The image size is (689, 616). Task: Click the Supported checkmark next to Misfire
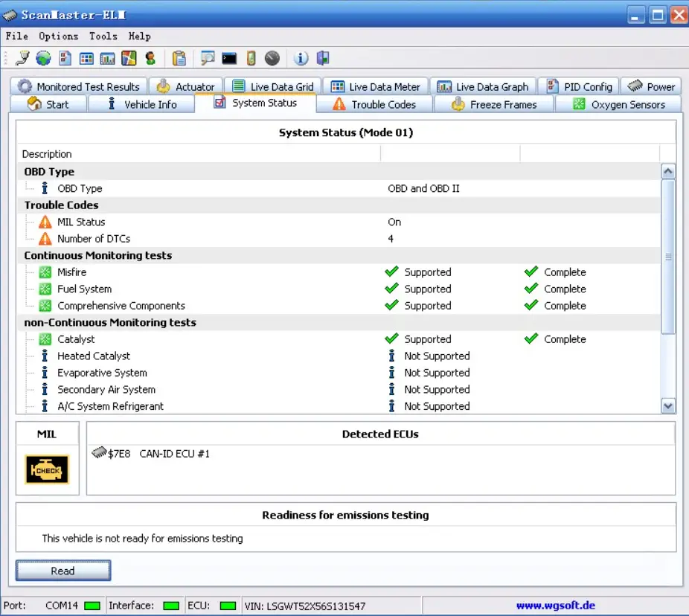pyautogui.click(x=392, y=272)
